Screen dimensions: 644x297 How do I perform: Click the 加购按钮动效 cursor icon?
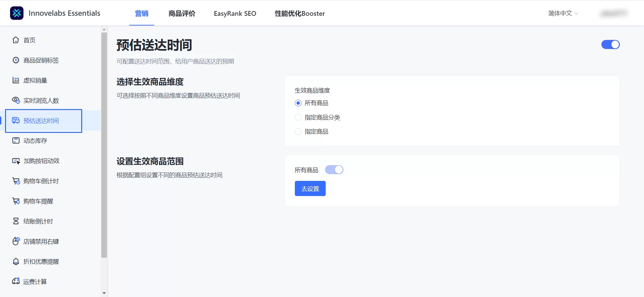coord(16,161)
